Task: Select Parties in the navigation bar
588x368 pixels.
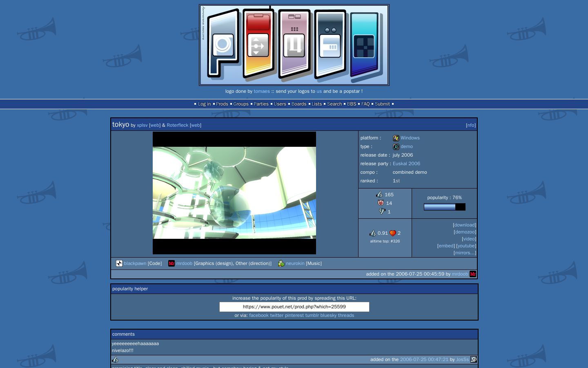Action: 261,104
